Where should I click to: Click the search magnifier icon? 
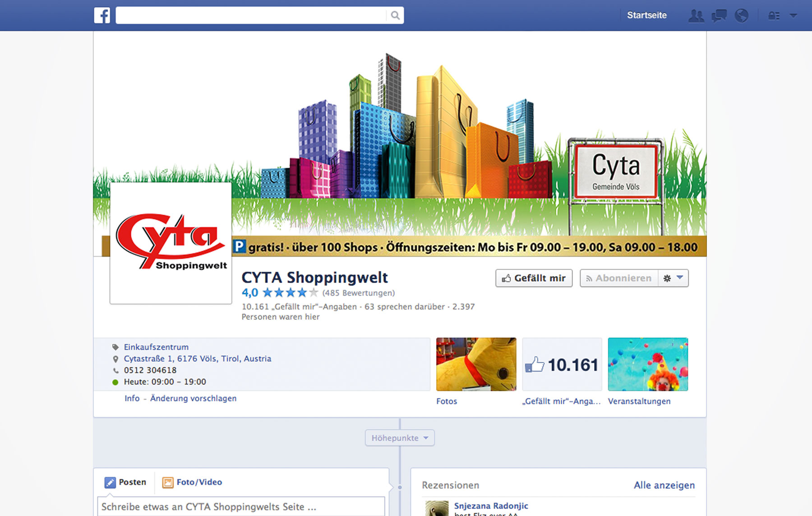click(x=395, y=15)
